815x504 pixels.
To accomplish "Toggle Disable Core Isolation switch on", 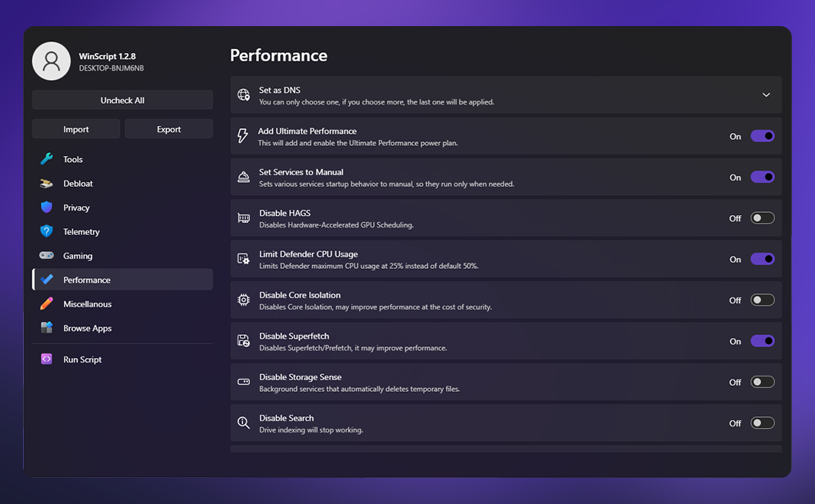I will (x=762, y=300).
